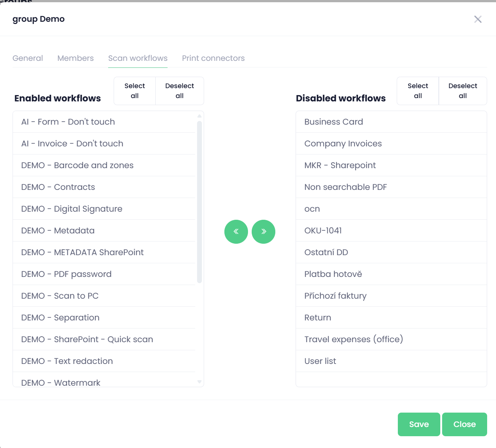
Task: Close the group Demo dialog with X
Action: (478, 19)
